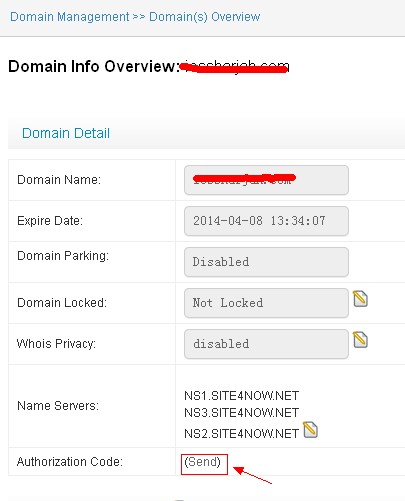Image resolution: width=405 pixels, height=501 pixels.
Task: Click the Not Locked status field
Action: (x=266, y=303)
